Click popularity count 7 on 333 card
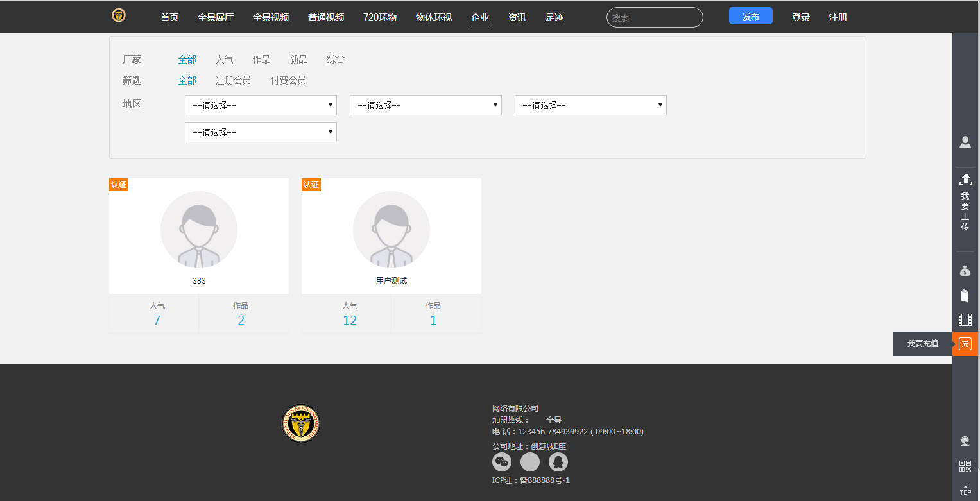 click(157, 320)
